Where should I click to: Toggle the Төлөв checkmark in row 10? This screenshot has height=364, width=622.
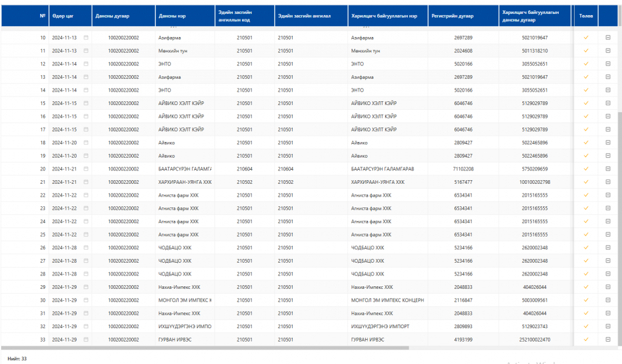point(586,38)
